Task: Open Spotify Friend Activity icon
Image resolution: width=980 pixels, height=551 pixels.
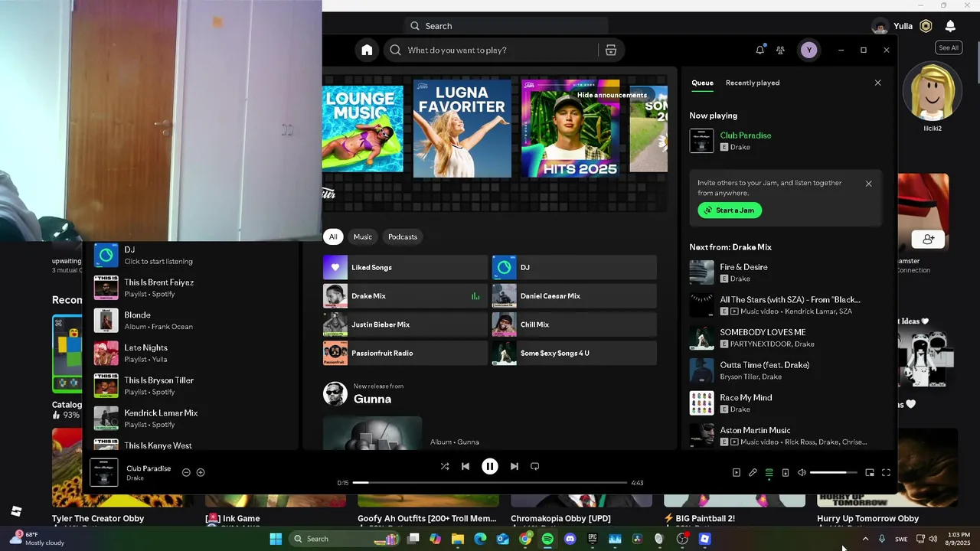Action: pos(780,50)
